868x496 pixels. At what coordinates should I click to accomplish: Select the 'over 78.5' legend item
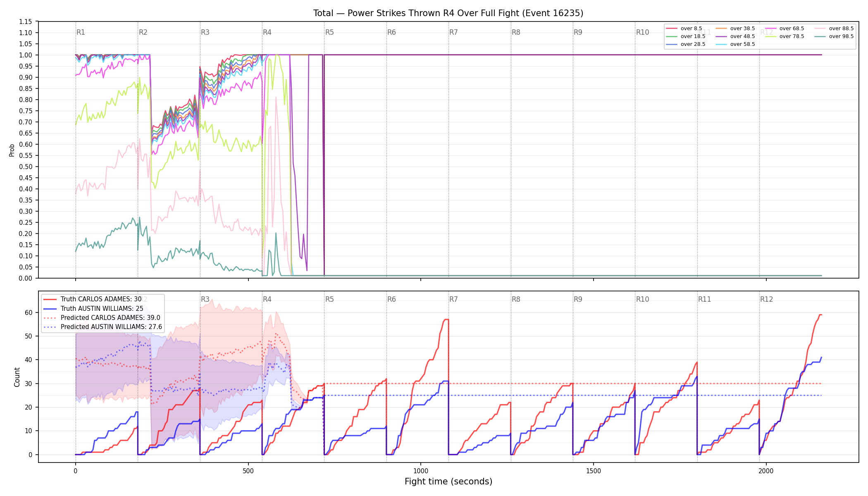(x=785, y=36)
